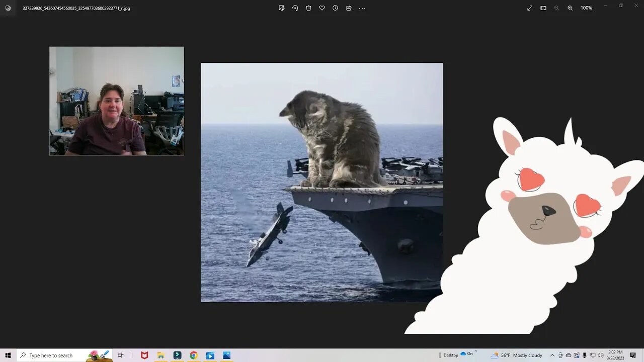Open the blue play-arrow taskbar app

[210, 355]
